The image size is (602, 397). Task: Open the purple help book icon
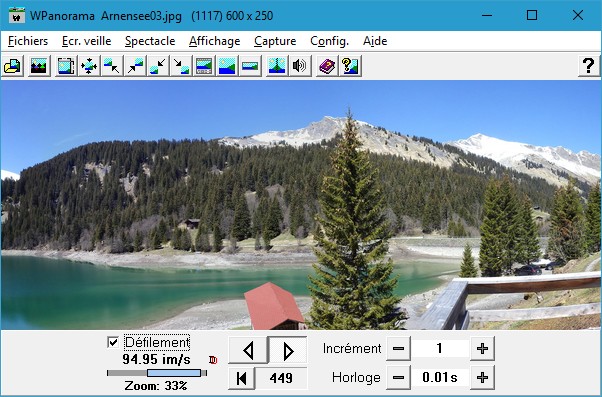[x=327, y=66]
